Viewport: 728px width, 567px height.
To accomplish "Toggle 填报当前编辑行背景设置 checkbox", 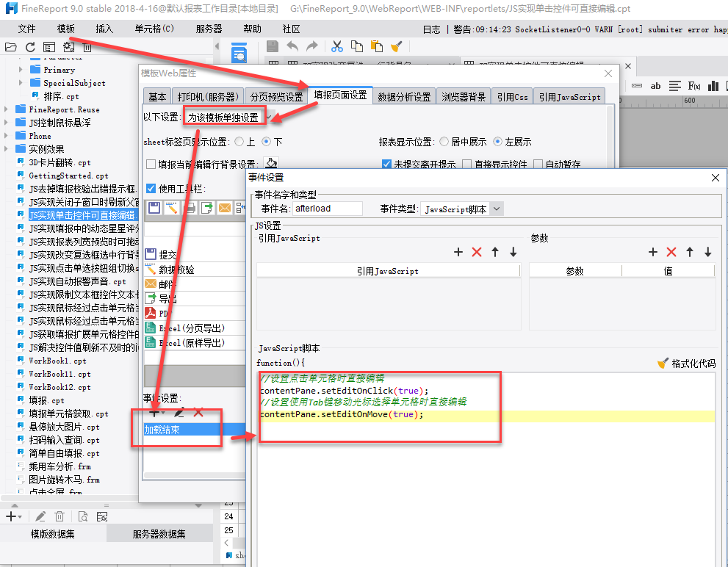I will coord(151,164).
